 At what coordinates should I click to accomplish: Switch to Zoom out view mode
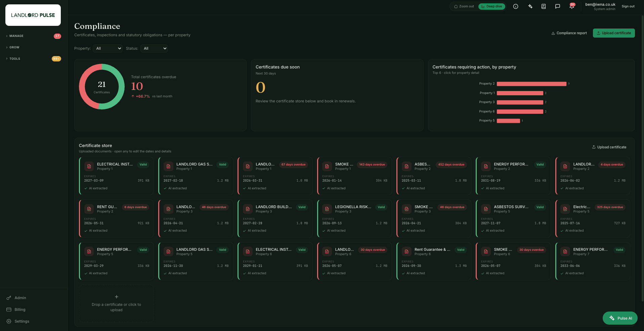pyautogui.click(x=464, y=6)
